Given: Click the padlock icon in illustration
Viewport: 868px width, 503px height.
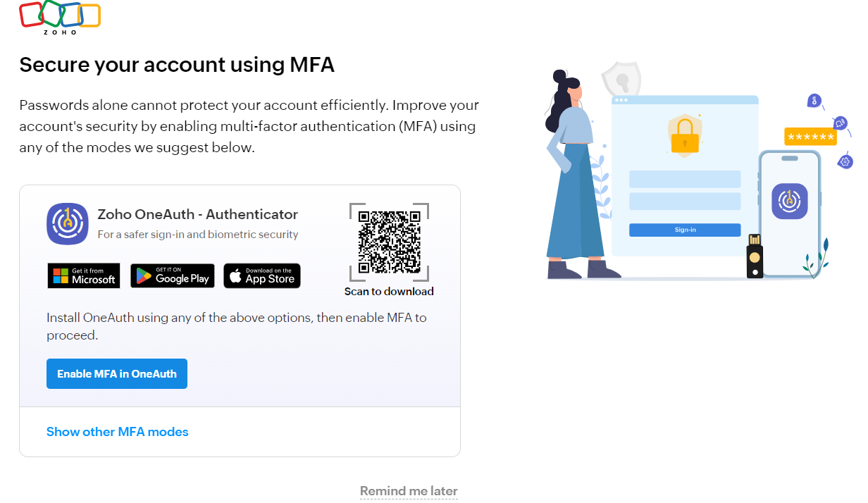Looking at the screenshot, I should pos(684,135).
